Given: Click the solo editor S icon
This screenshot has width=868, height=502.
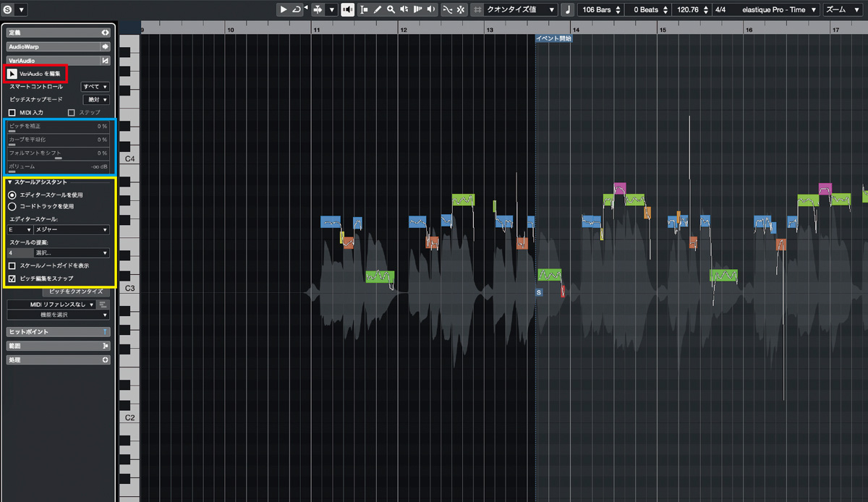Looking at the screenshot, I should [x=7, y=9].
